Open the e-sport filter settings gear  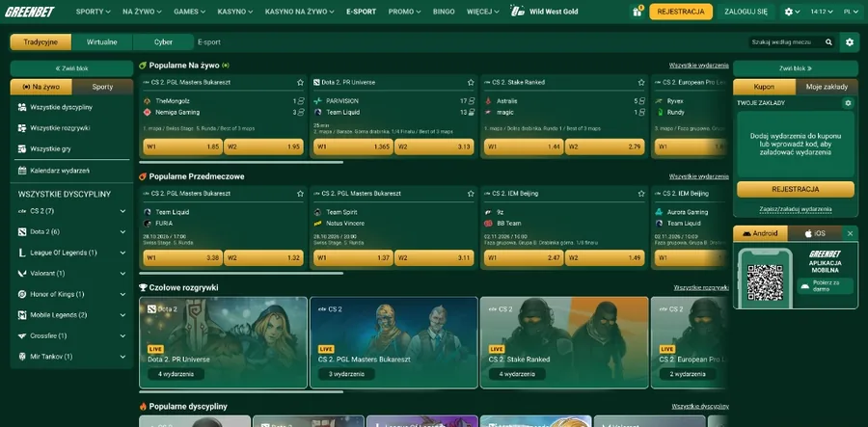point(849,42)
